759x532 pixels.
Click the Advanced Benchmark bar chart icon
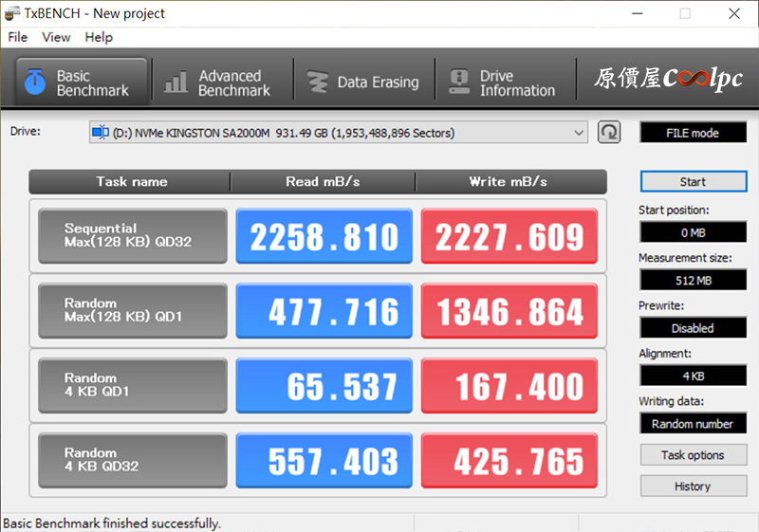pos(176,83)
